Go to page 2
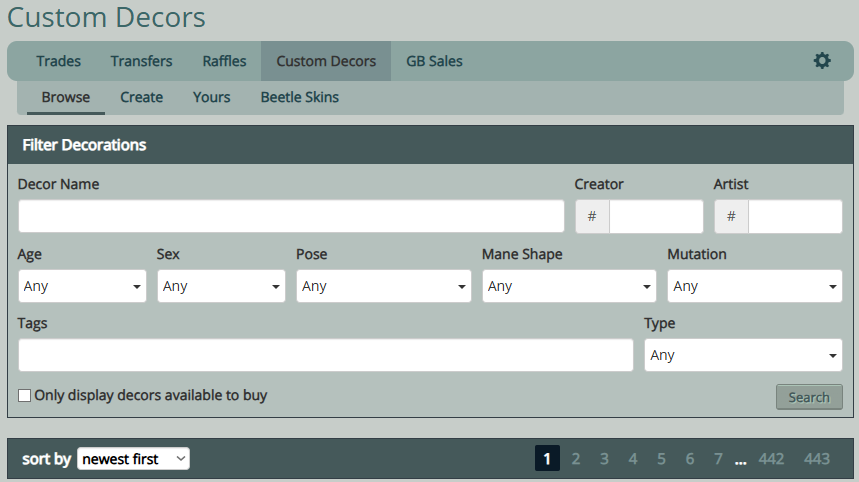The height and width of the screenshot is (482, 859). [x=576, y=458]
